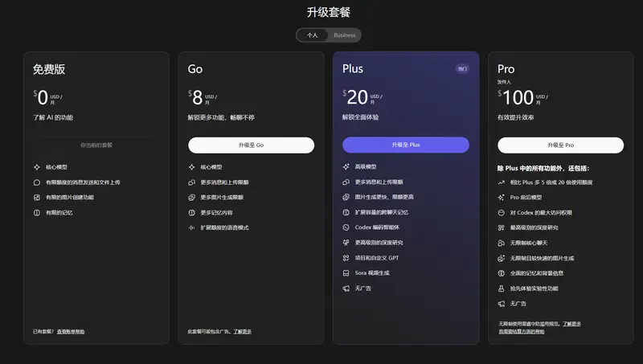Click the 升级至 Plus button
The width and height of the screenshot is (643, 364).
[x=406, y=145]
